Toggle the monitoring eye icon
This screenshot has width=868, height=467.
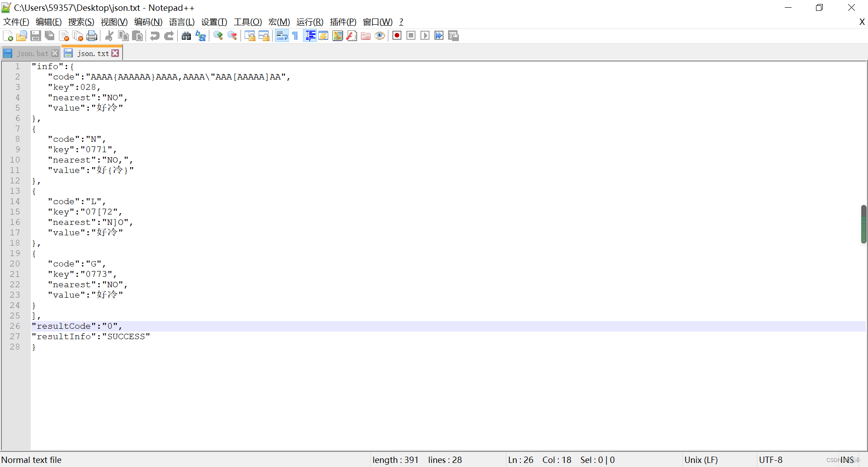380,36
